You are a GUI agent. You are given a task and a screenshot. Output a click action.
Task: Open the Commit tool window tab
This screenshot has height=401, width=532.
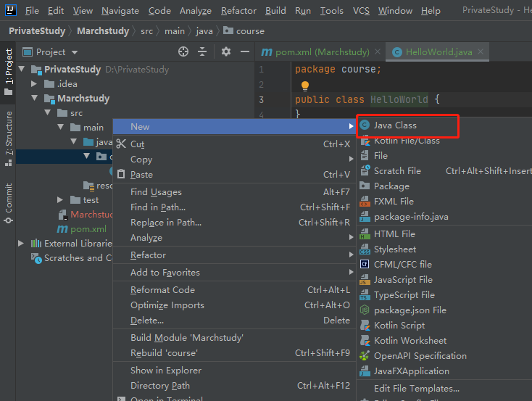click(x=8, y=203)
